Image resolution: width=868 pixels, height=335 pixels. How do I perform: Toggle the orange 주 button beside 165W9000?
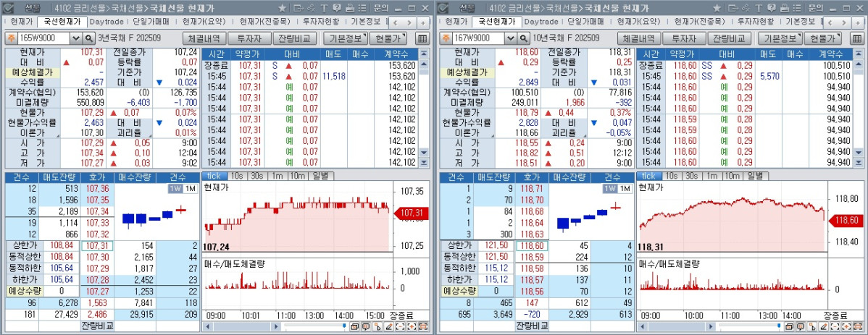pos(11,38)
